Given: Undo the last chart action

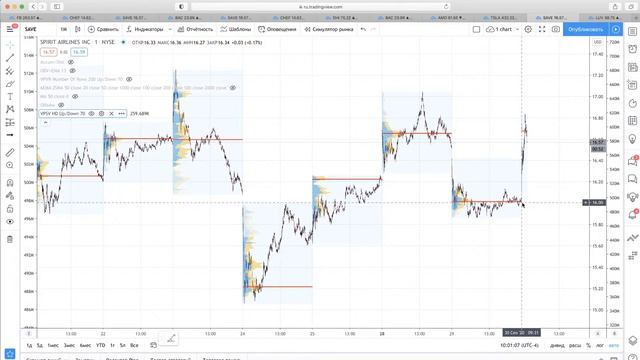Looking at the screenshot, I should tap(363, 29).
